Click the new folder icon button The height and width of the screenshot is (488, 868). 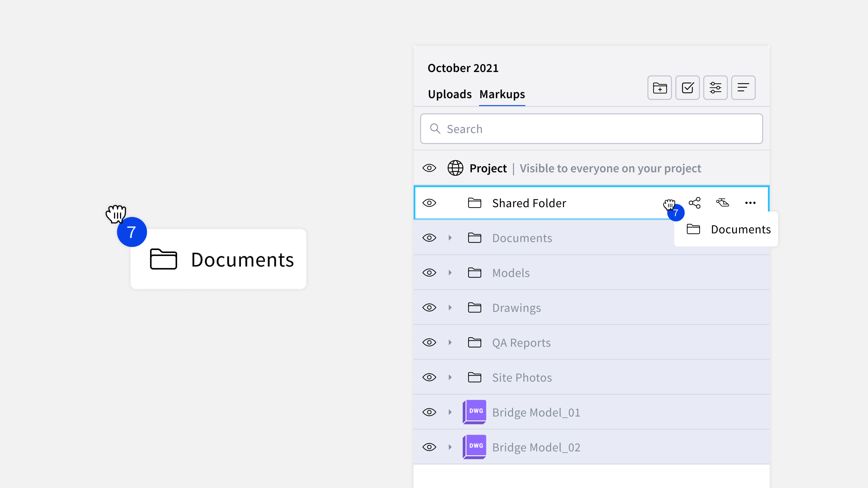[x=659, y=88]
